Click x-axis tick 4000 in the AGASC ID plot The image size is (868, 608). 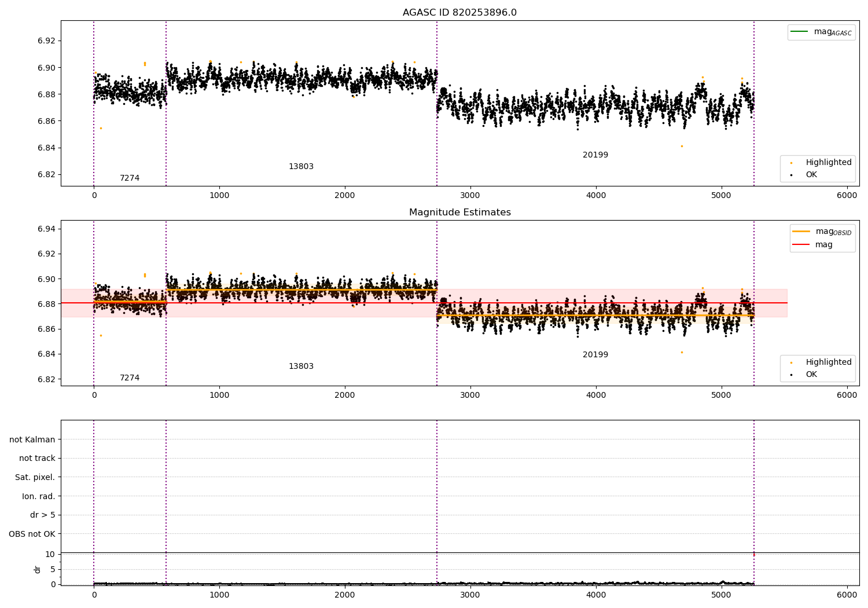click(596, 195)
